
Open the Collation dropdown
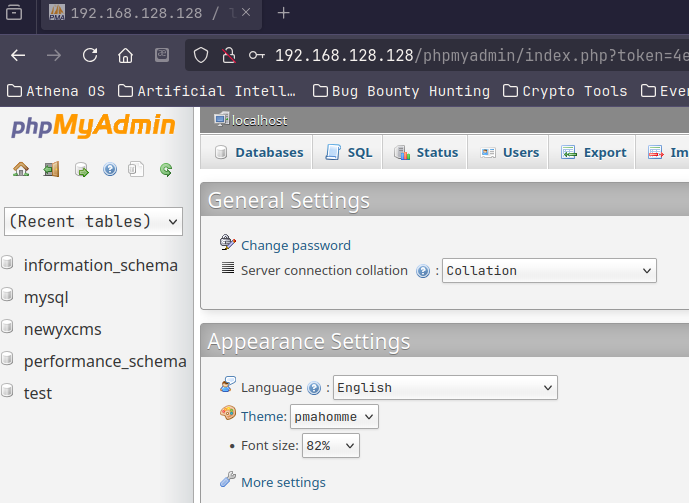[x=549, y=271]
